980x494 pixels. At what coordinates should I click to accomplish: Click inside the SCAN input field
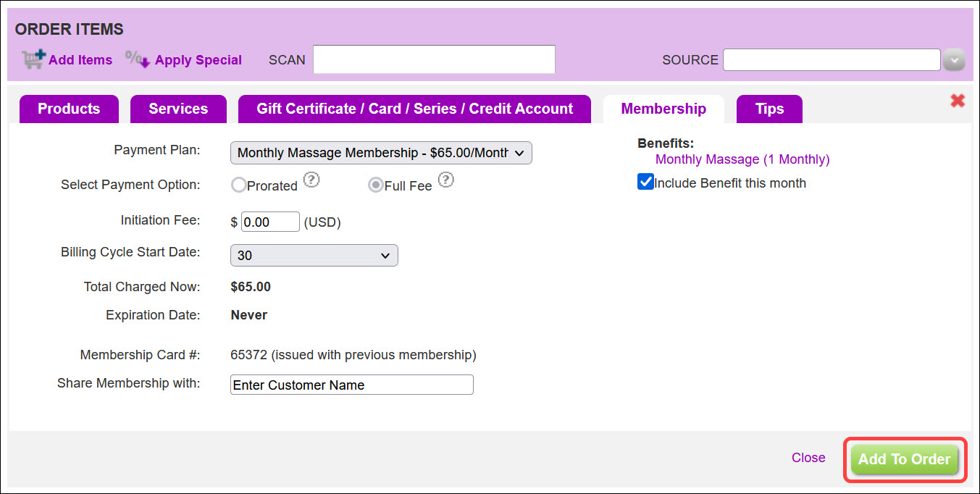click(433, 59)
